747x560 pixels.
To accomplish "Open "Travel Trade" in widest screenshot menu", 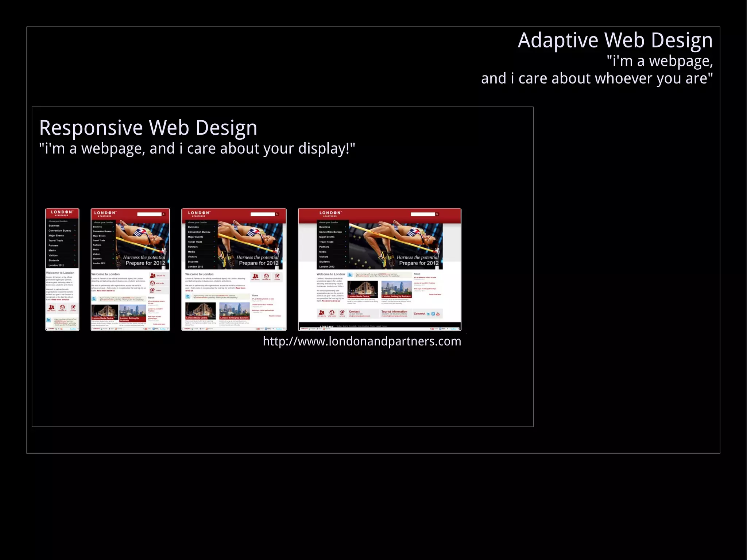I will tap(326, 242).
